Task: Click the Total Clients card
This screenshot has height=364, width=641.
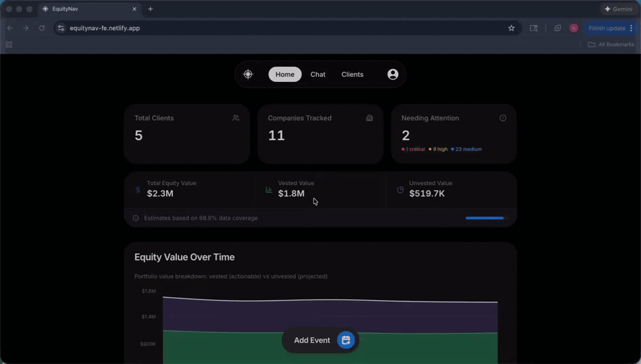Action: 187,134
